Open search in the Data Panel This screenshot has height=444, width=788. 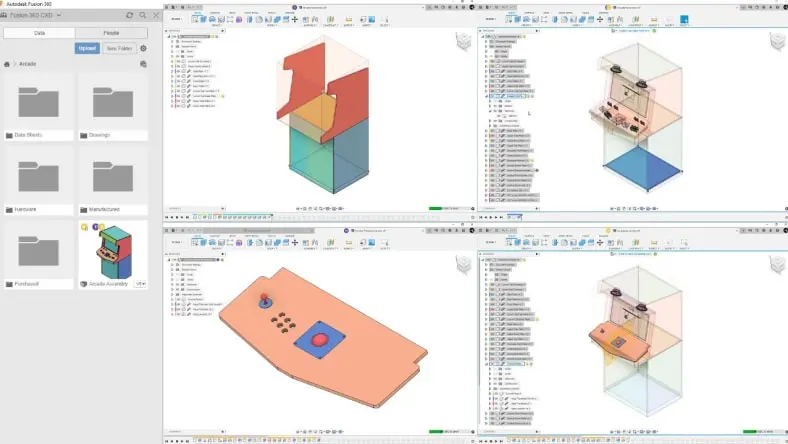tap(143, 15)
